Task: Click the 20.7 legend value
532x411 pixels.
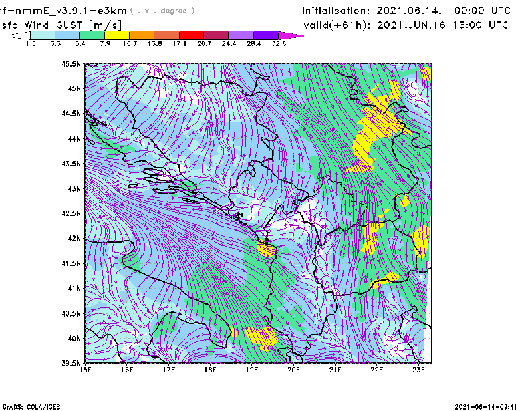Action: 204,43
